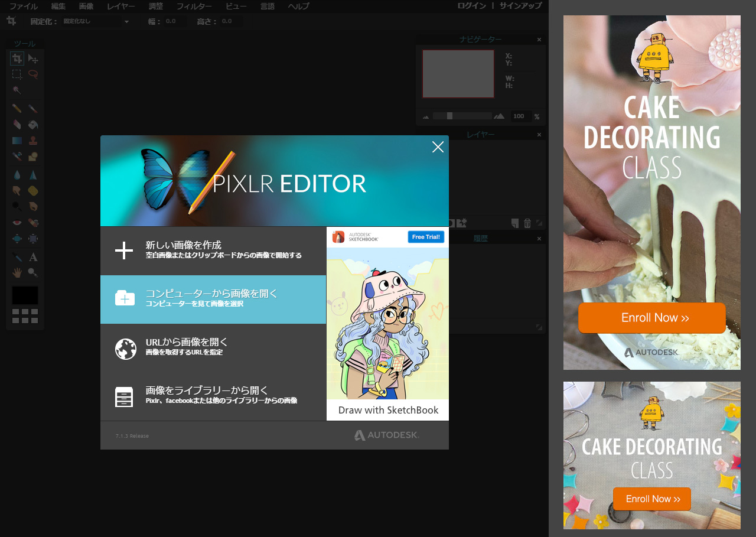Choose URLから画像を開く option

click(x=213, y=348)
